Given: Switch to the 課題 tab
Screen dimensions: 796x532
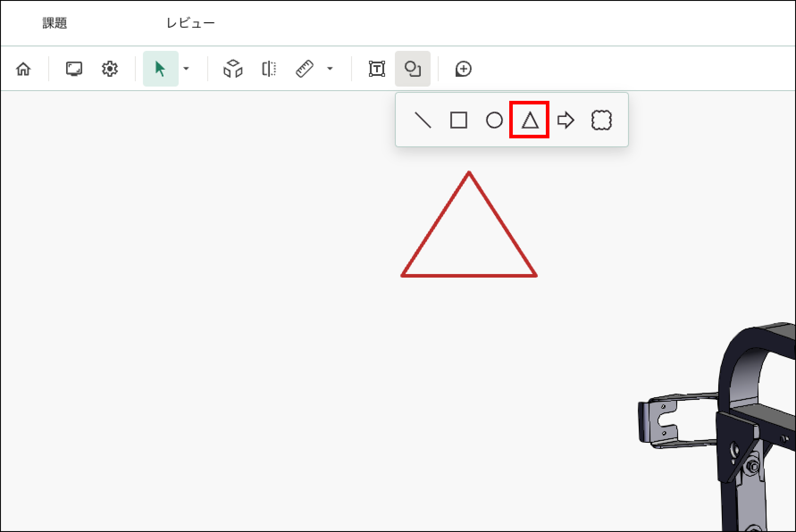Looking at the screenshot, I should pos(55,23).
